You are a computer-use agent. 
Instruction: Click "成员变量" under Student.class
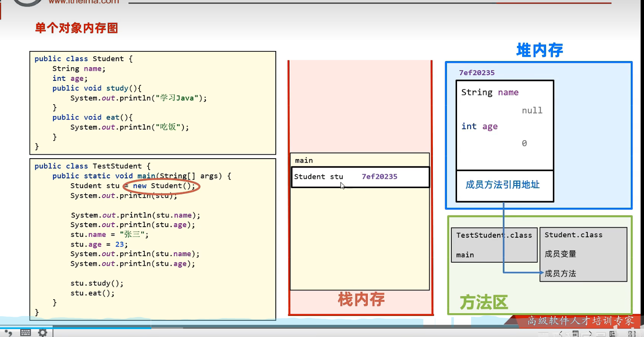coord(560,254)
